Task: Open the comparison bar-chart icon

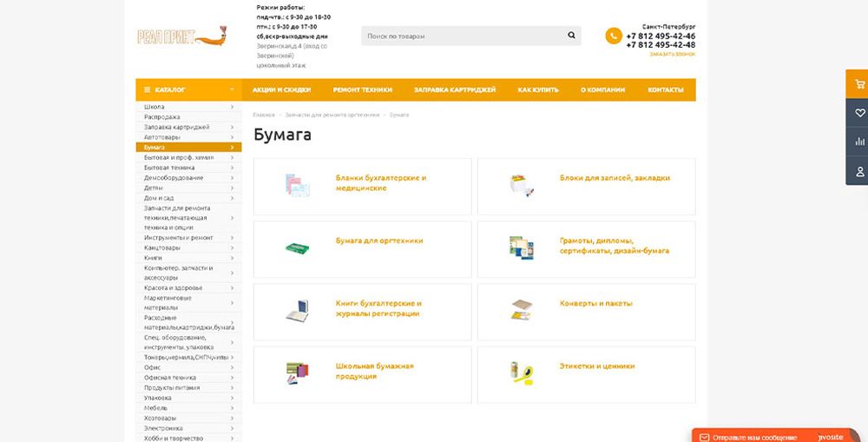Action: coord(859,142)
